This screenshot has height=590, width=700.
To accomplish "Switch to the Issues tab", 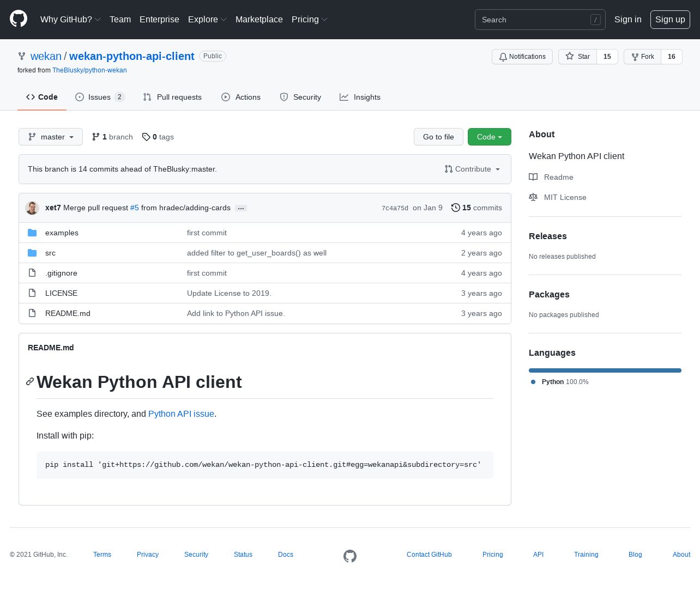I will coord(100,97).
